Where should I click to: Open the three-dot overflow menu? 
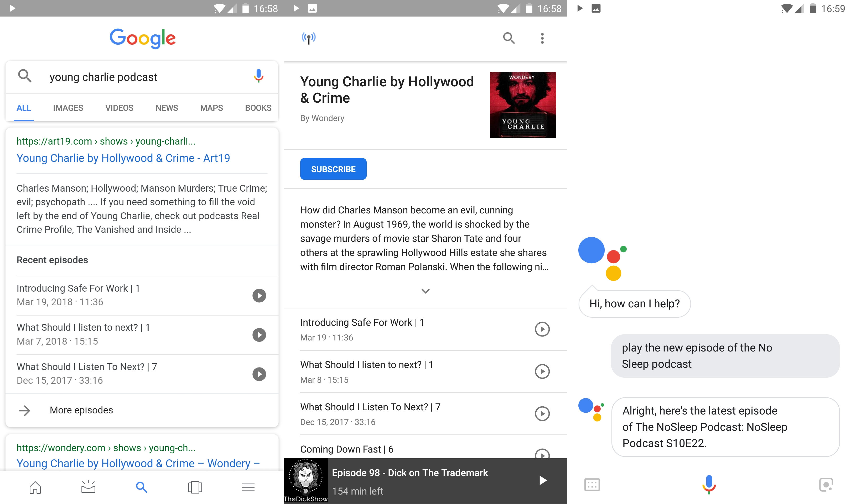(542, 38)
